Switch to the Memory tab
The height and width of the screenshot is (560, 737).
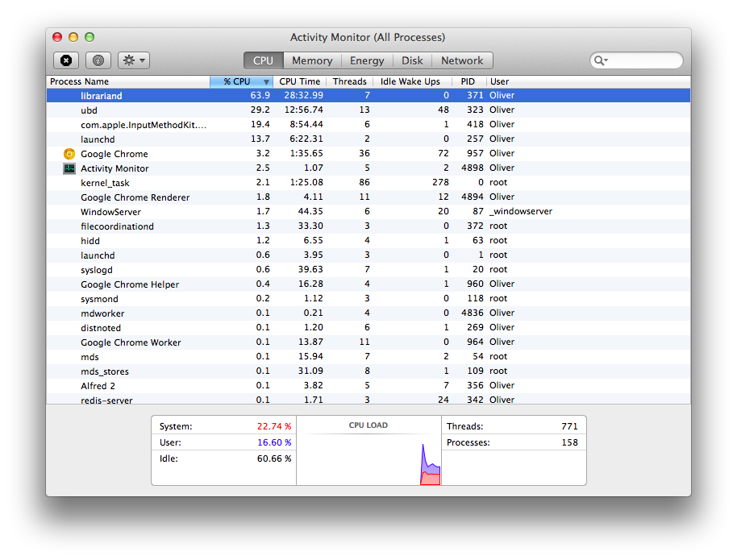(312, 60)
